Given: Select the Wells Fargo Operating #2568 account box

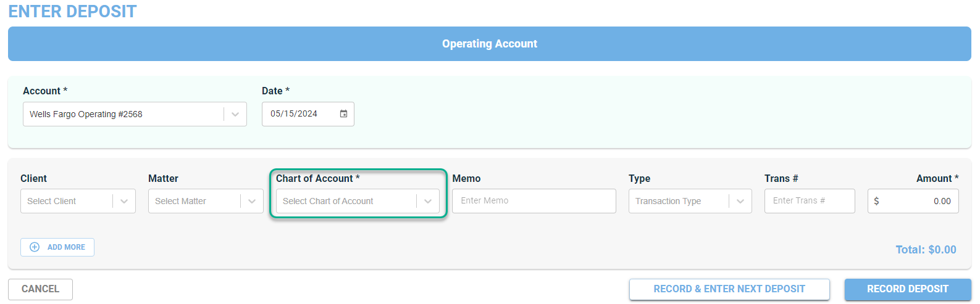Looking at the screenshot, I should (x=135, y=114).
